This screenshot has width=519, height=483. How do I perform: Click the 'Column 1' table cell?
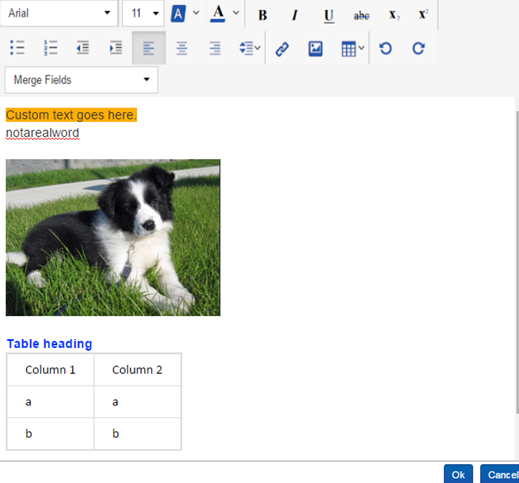[50, 370]
